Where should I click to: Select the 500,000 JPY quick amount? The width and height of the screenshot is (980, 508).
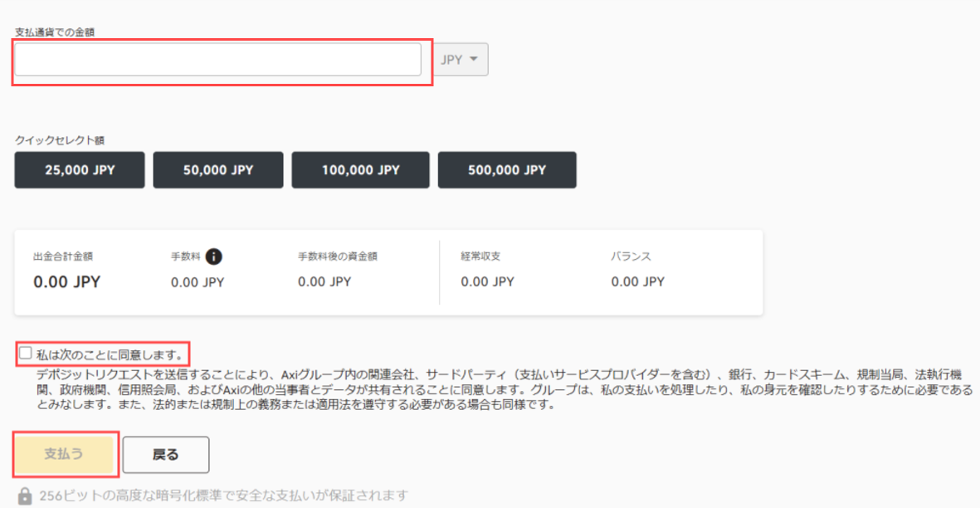coord(507,170)
